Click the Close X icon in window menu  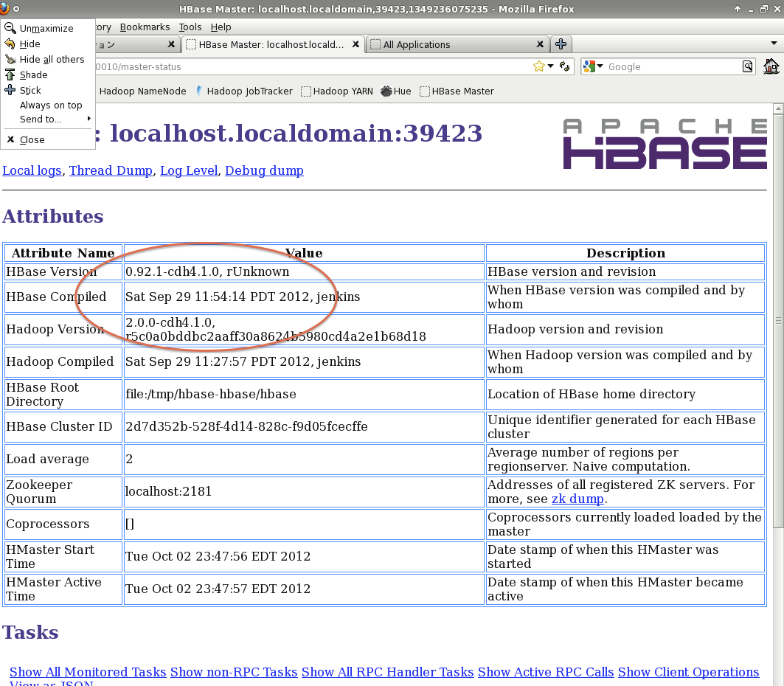tap(10, 139)
